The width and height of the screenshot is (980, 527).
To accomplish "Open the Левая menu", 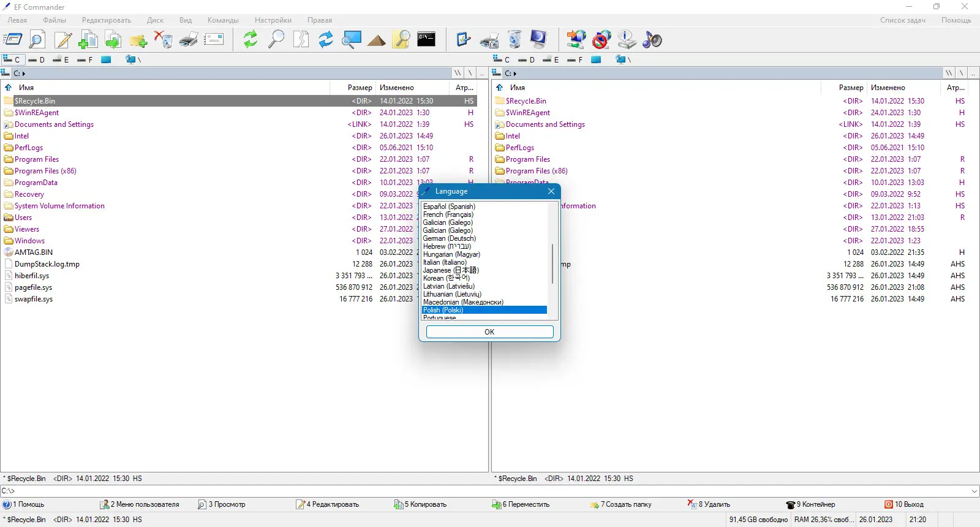I will click(17, 20).
